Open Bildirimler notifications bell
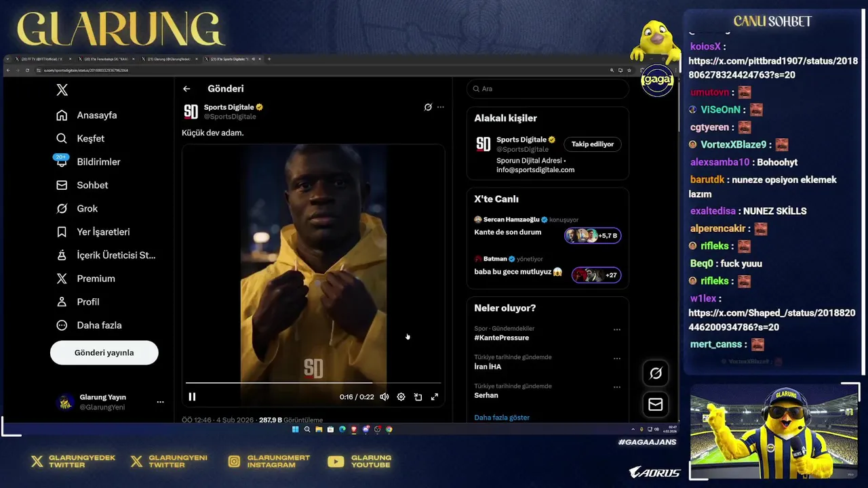 point(88,162)
